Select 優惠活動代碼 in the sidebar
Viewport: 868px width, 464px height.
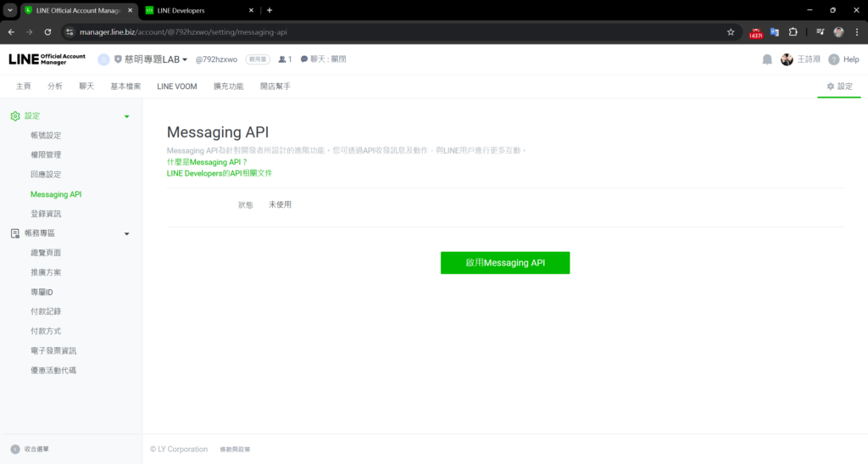pyautogui.click(x=53, y=371)
